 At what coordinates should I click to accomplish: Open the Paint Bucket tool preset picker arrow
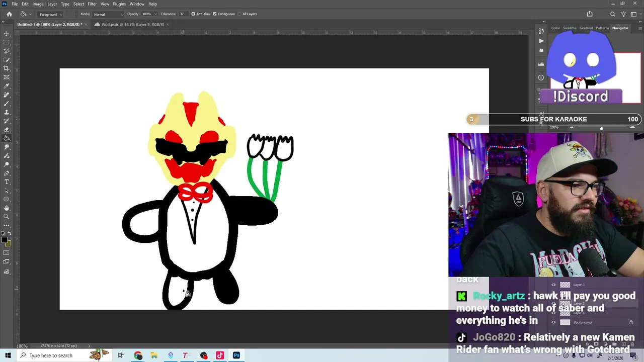point(30,14)
